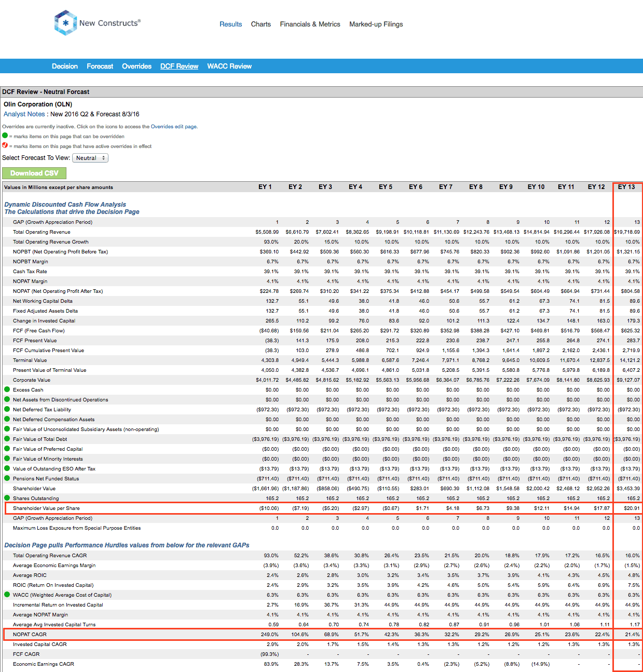Click override dot for Pensions Net Funded Status

tap(7, 478)
